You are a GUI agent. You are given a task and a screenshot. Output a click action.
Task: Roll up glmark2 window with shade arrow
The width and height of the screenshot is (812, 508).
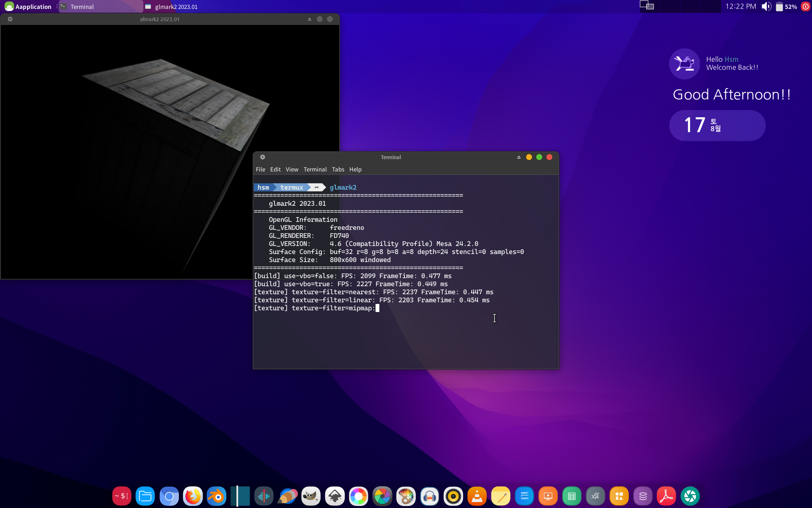pos(310,19)
